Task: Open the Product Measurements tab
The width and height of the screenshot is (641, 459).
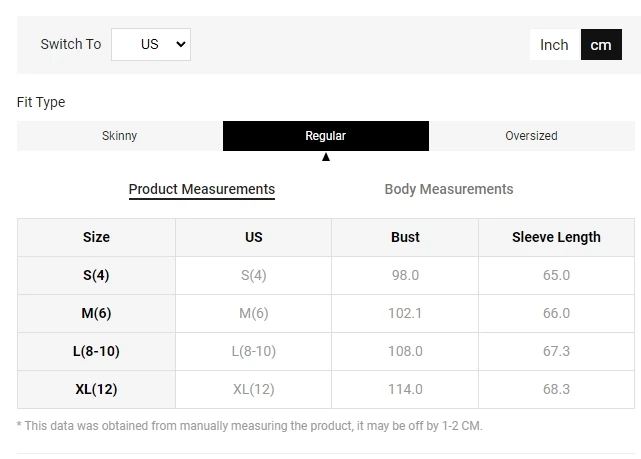Action: point(202,189)
